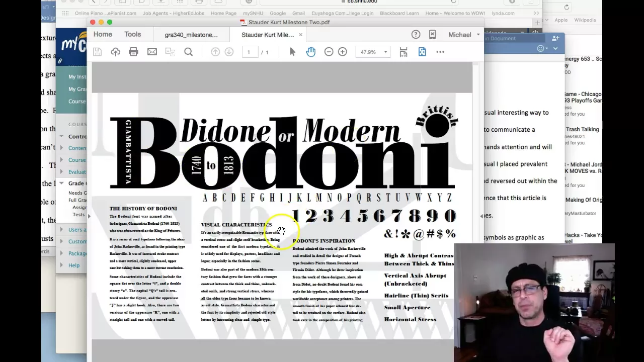Expand the Help sidebar item
644x362 pixels.
tap(61, 265)
